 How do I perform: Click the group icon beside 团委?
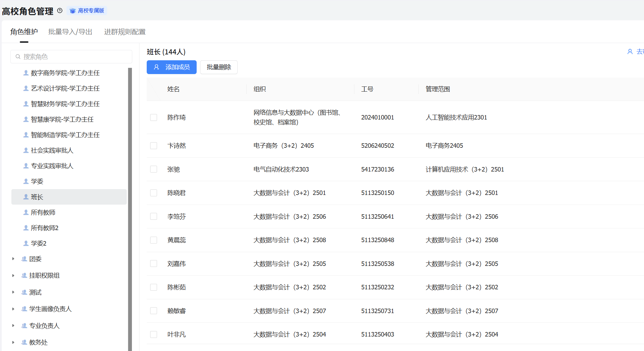(24, 259)
